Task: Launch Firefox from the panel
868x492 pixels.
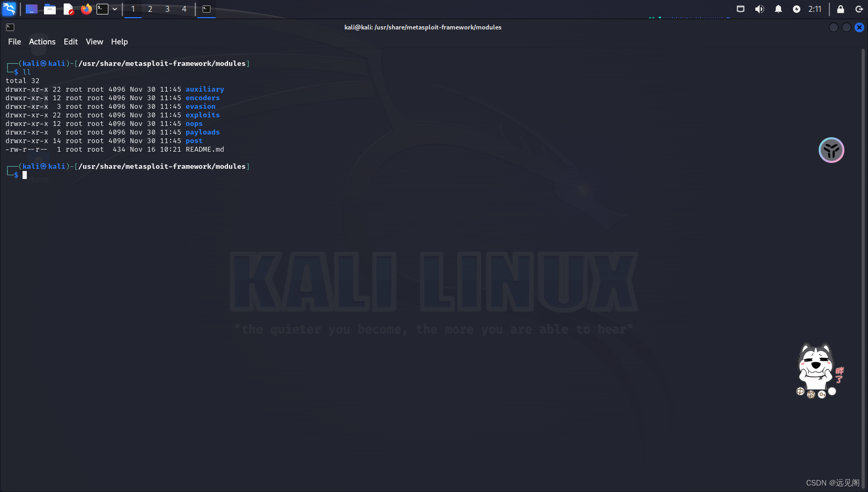Action: 86,9
